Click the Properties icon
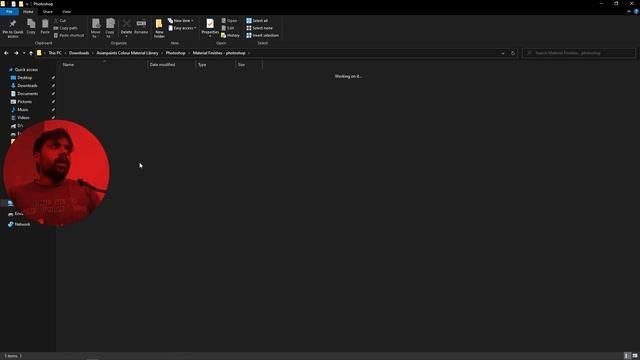 pos(210,27)
